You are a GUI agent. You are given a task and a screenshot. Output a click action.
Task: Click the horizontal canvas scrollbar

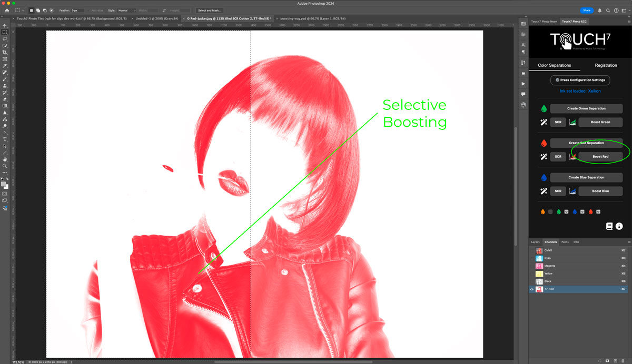coord(293,362)
